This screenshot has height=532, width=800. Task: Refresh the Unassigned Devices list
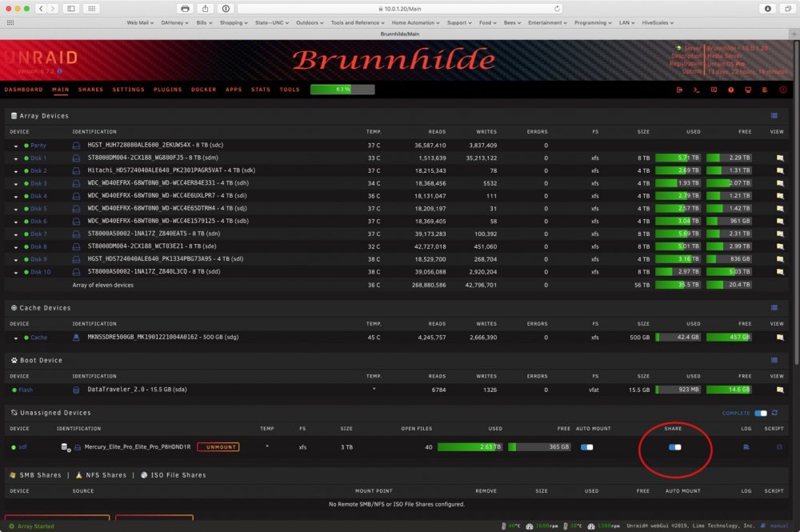coord(774,413)
